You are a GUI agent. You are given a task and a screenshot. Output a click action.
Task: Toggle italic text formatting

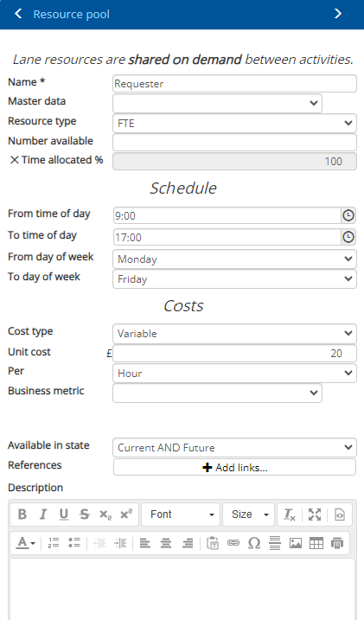pos(42,515)
